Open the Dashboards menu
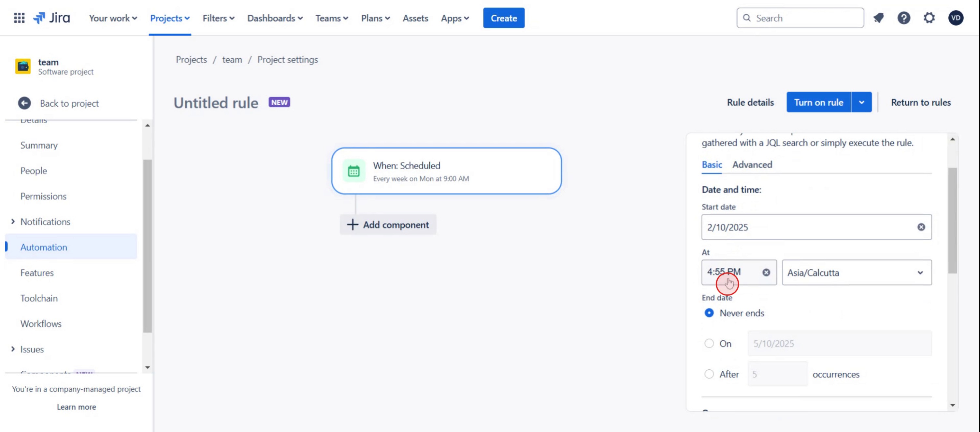980x432 pixels. tap(275, 18)
